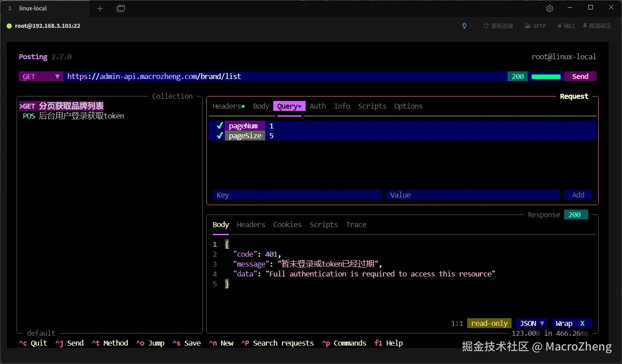Open the 端口 port settings
Viewport: 622px width, 364px height.
pyautogui.click(x=566, y=26)
